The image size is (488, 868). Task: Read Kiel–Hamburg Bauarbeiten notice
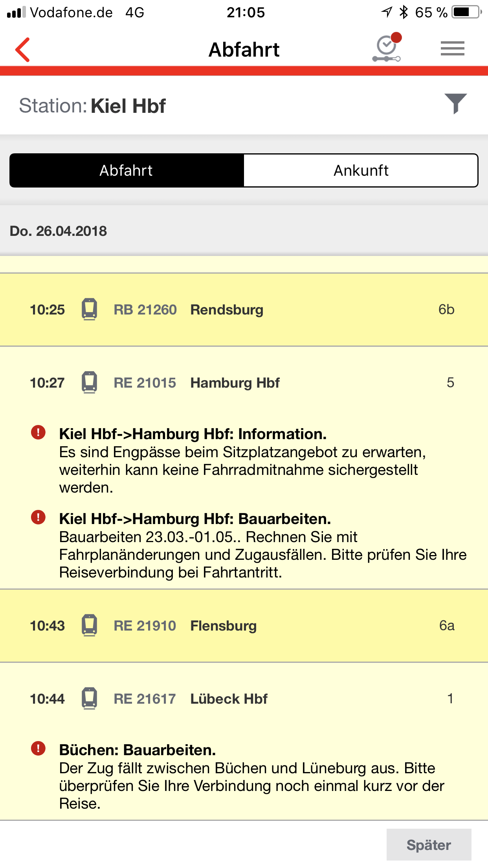(262, 546)
